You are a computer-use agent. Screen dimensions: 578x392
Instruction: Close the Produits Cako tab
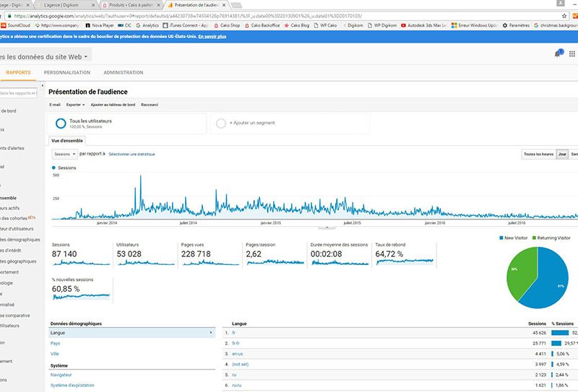159,5
